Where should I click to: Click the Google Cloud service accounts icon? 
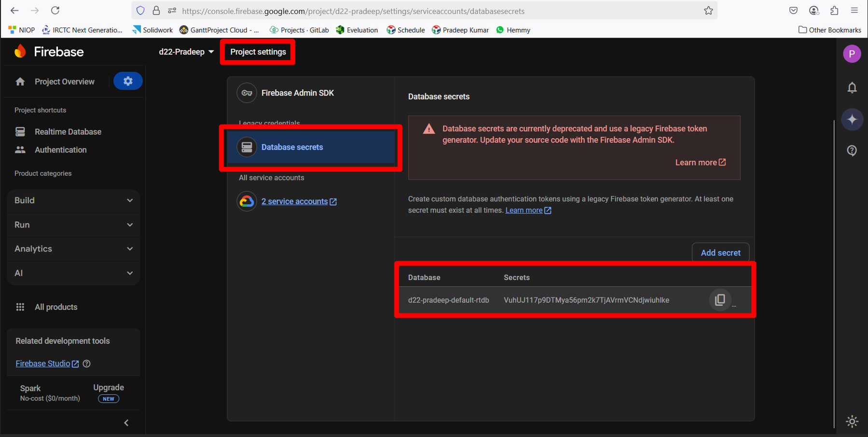(247, 201)
